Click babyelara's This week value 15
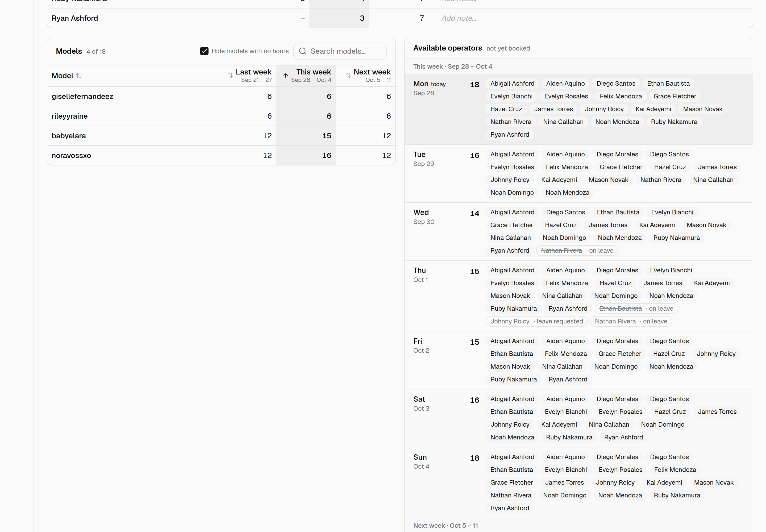This screenshot has width=766, height=532. pyautogui.click(x=327, y=136)
